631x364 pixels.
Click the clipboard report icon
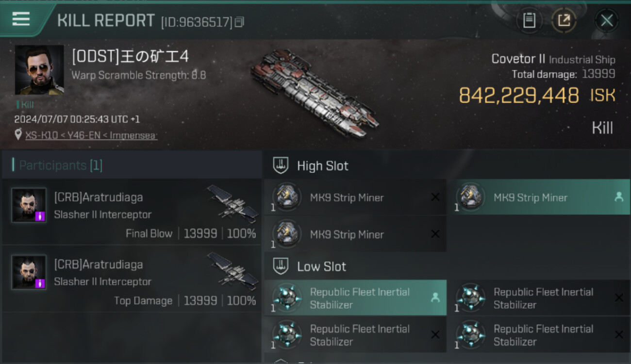coord(529,20)
